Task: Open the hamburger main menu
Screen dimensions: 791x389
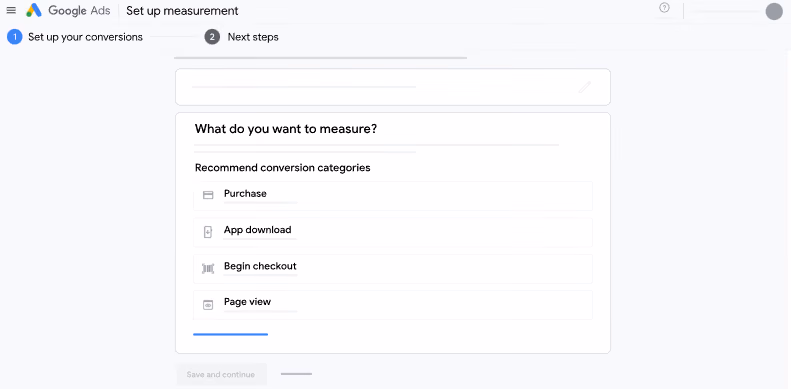Action: point(11,11)
